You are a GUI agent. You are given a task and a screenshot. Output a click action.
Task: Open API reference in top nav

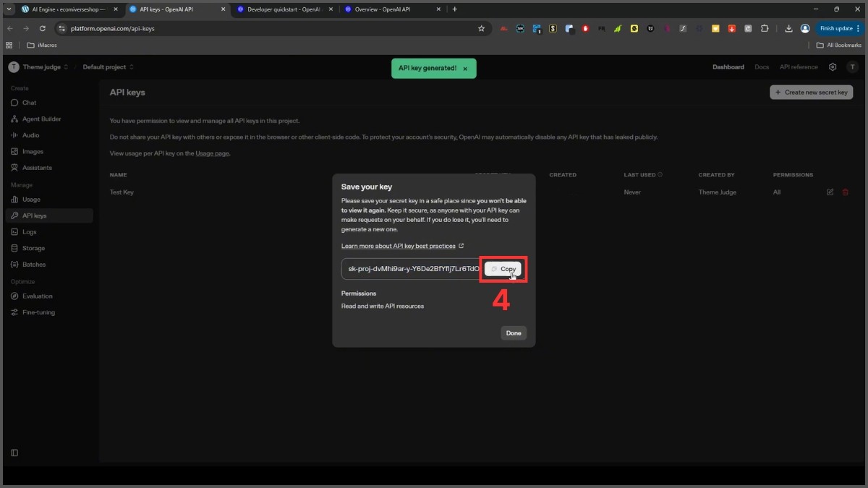click(799, 67)
